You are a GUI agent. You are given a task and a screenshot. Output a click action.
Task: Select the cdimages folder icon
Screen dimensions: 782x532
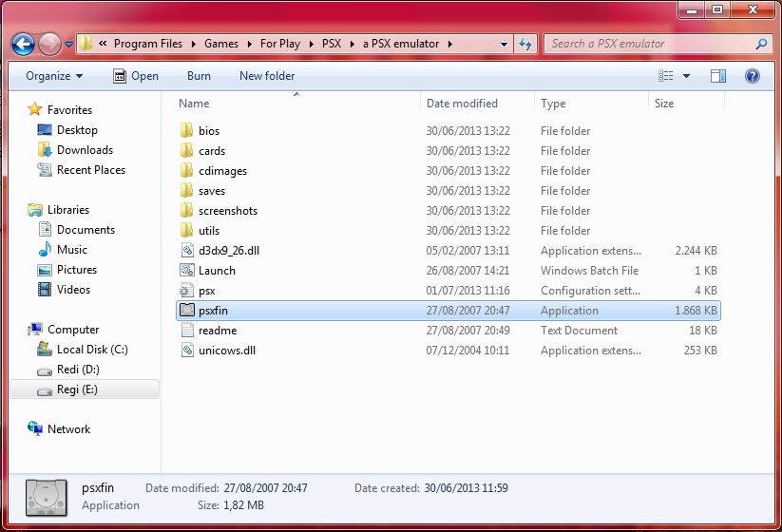pos(186,170)
